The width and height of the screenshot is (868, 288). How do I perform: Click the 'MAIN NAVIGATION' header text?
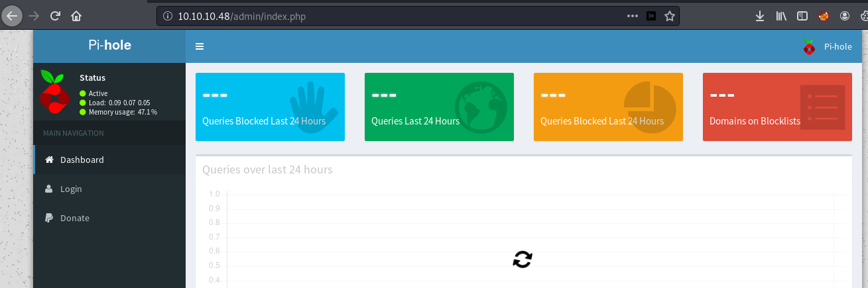(74, 133)
